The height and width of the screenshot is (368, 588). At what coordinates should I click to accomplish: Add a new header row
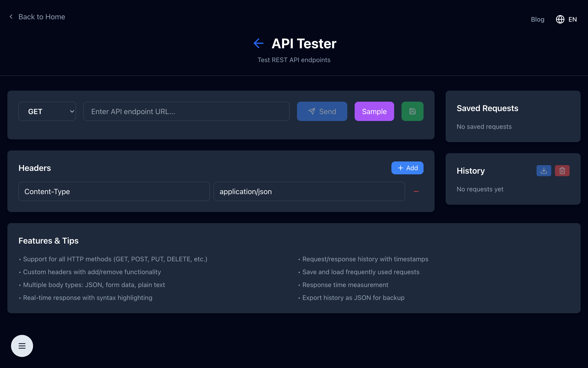(x=407, y=168)
